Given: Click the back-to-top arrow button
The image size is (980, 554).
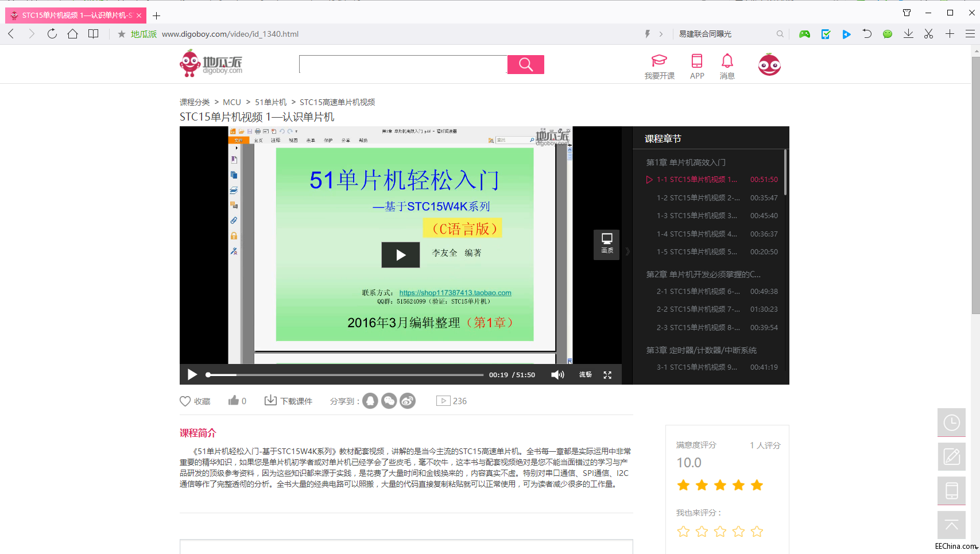Looking at the screenshot, I should click(x=951, y=525).
